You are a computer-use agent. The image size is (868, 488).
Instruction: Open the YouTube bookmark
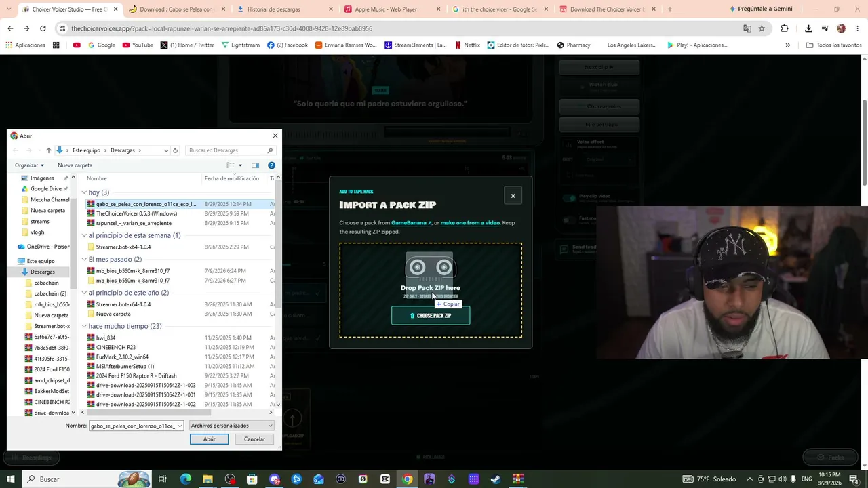tap(138, 45)
